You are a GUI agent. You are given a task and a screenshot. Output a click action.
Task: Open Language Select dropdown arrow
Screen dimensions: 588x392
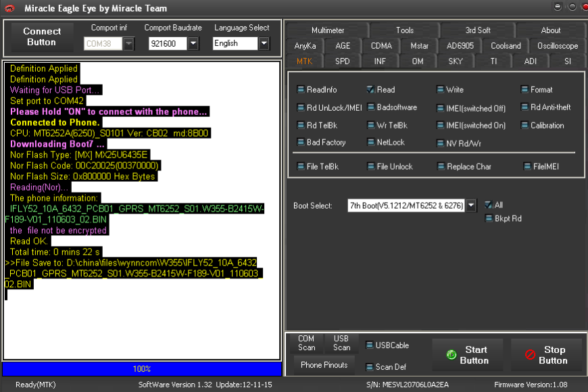click(x=264, y=43)
